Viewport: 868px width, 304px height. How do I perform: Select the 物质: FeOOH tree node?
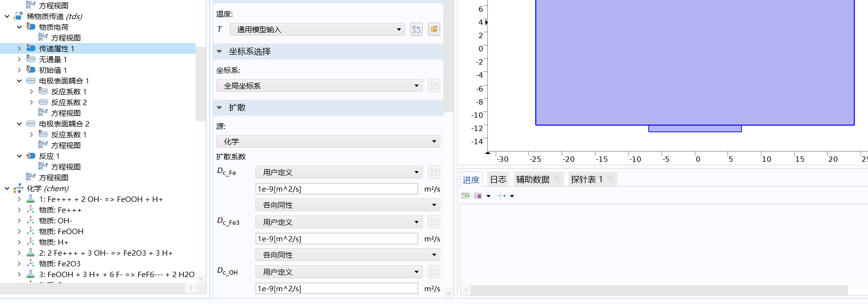click(x=61, y=231)
